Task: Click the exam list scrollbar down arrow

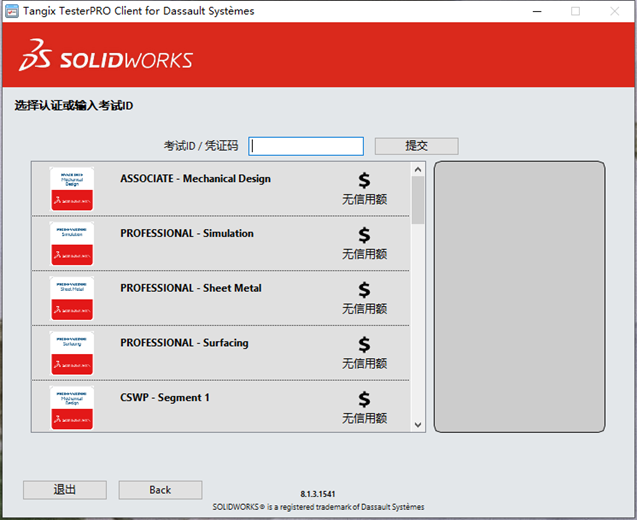Action: point(418,424)
